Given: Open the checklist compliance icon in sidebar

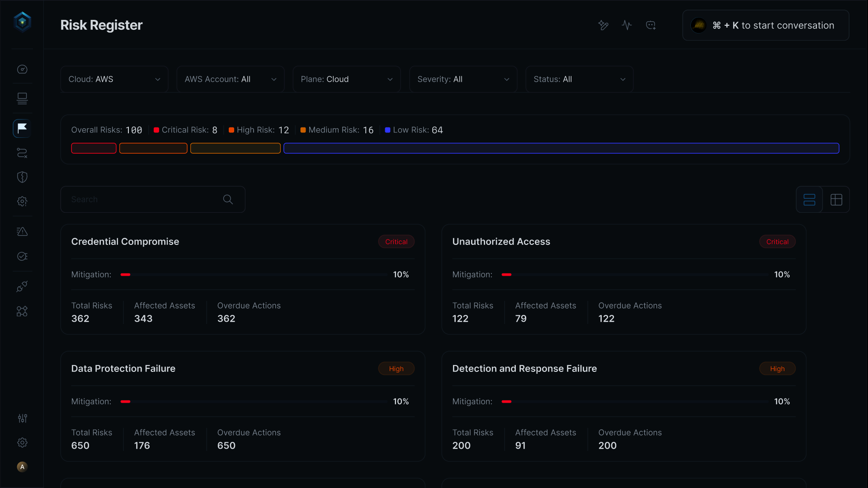Looking at the screenshot, I should [x=22, y=256].
